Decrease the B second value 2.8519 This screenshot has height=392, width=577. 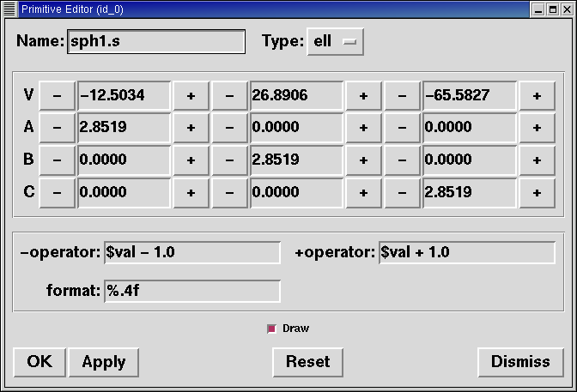point(229,160)
